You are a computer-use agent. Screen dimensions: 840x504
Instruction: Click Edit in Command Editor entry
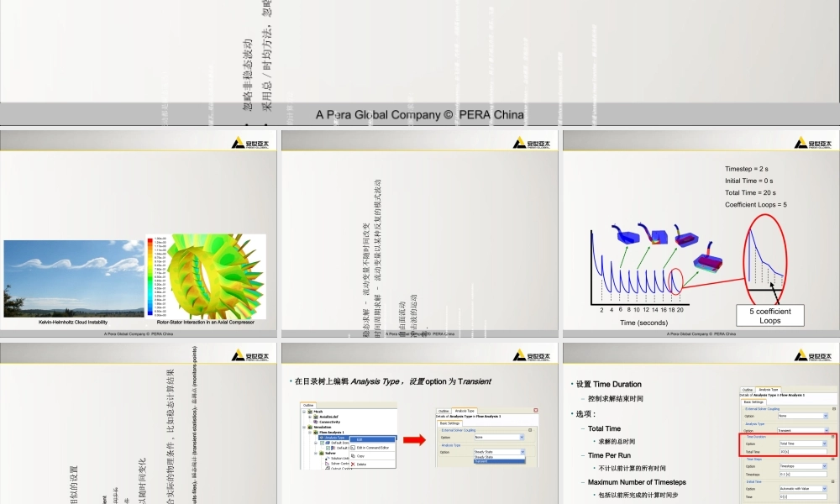tap(370, 448)
